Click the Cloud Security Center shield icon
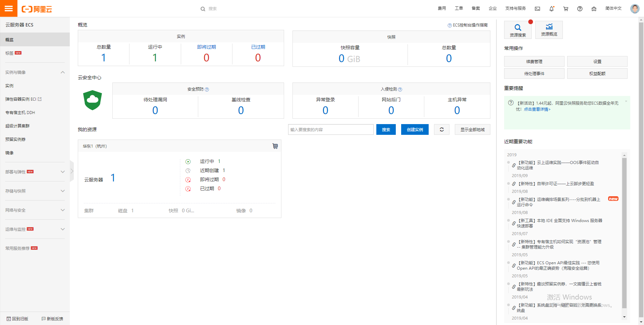Screen dimensions: 644x325 click(92, 100)
